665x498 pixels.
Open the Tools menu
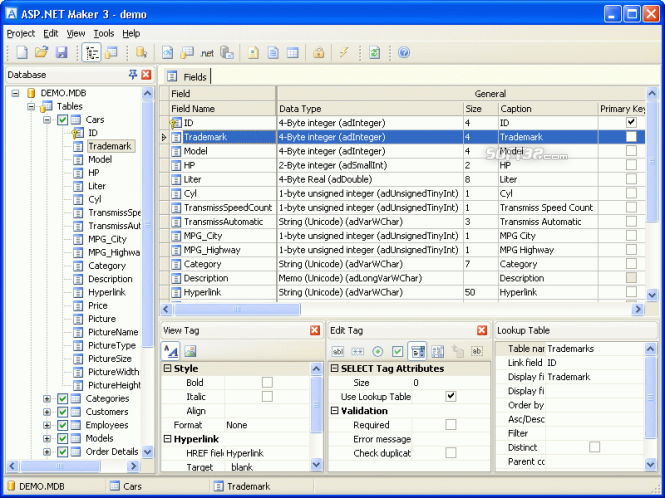click(103, 33)
